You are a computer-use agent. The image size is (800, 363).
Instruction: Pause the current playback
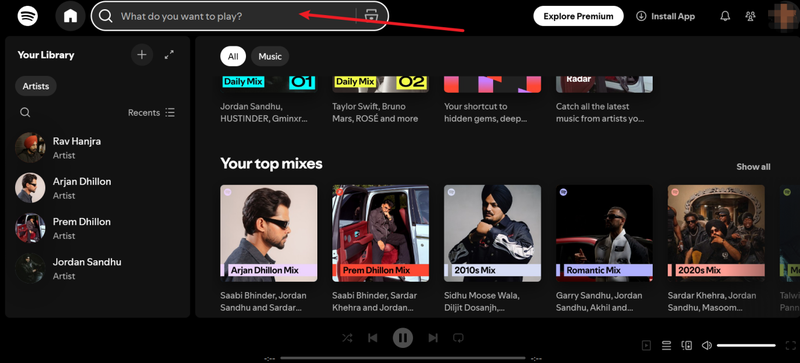pos(403,337)
